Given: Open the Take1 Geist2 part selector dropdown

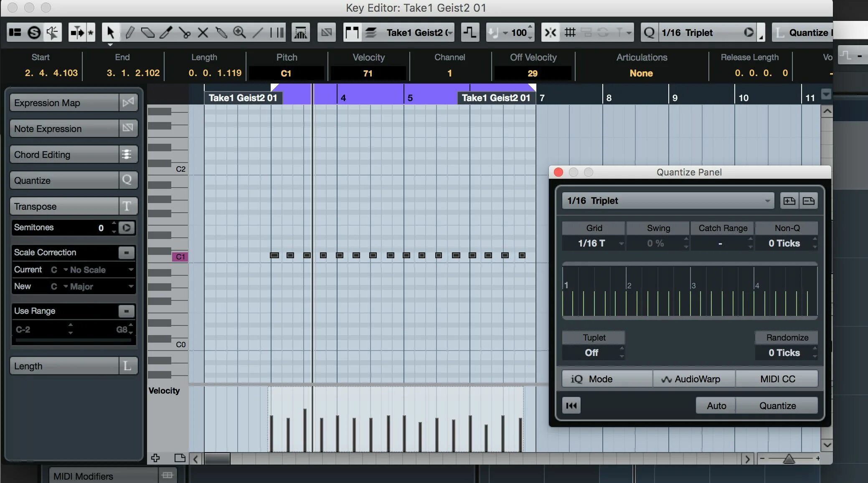Looking at the screenshot, I should (x=419, y=33).
